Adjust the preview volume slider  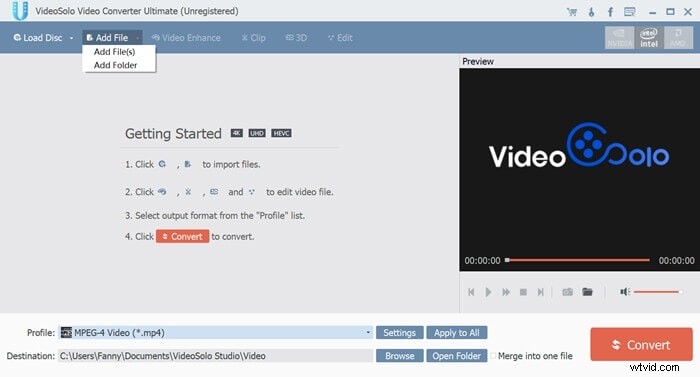pyautogui.click(x=658, y=292)
